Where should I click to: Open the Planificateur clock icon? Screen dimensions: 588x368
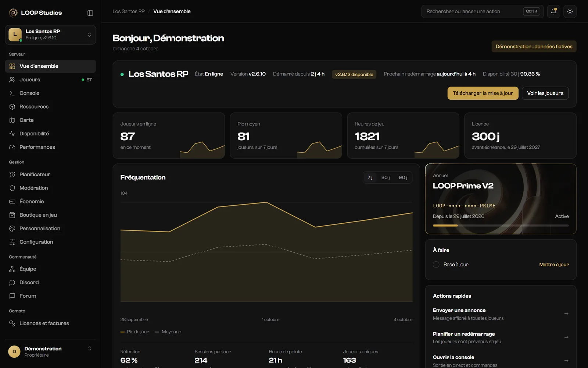[x=12, y=174]
